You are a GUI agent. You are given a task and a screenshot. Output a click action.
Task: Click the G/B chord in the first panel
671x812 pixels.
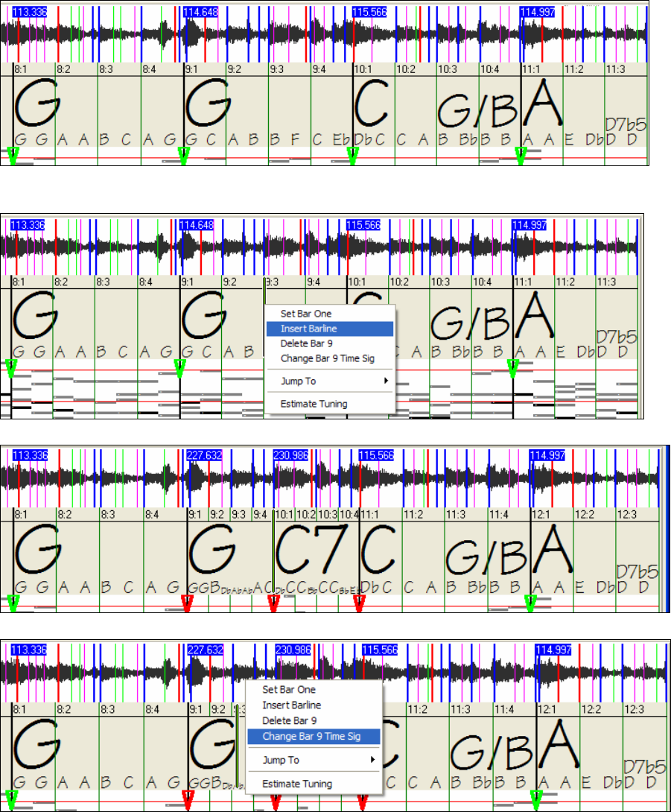pos(477,110)
